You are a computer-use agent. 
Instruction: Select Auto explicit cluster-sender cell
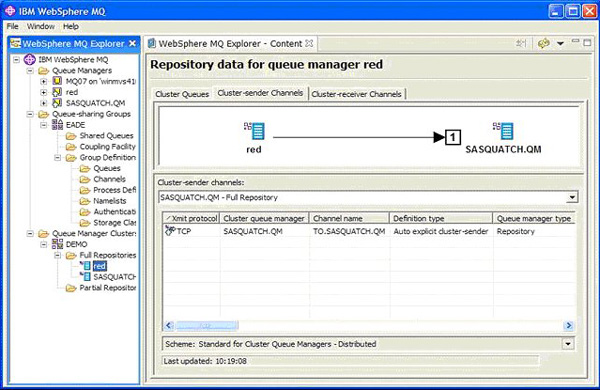[441, 231]
